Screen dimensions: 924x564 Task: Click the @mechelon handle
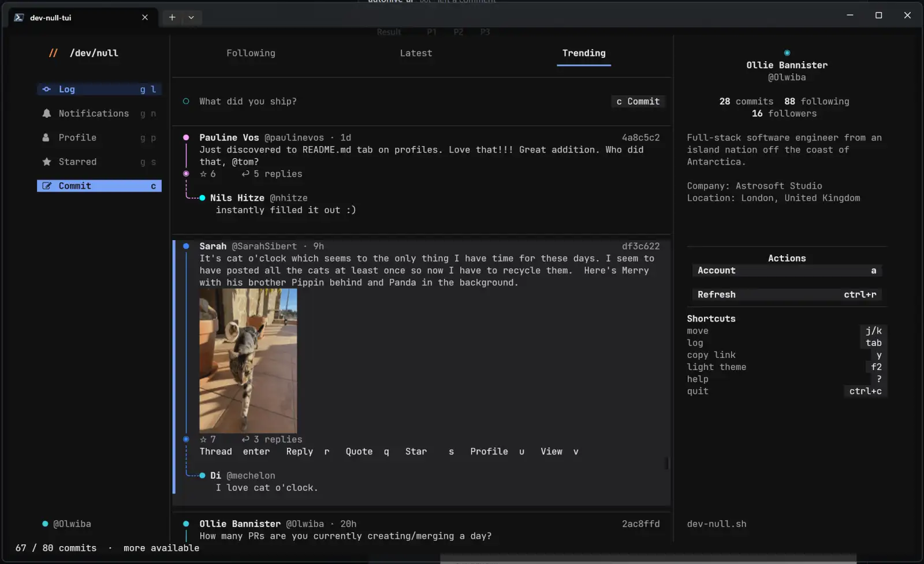pos(251,476)
